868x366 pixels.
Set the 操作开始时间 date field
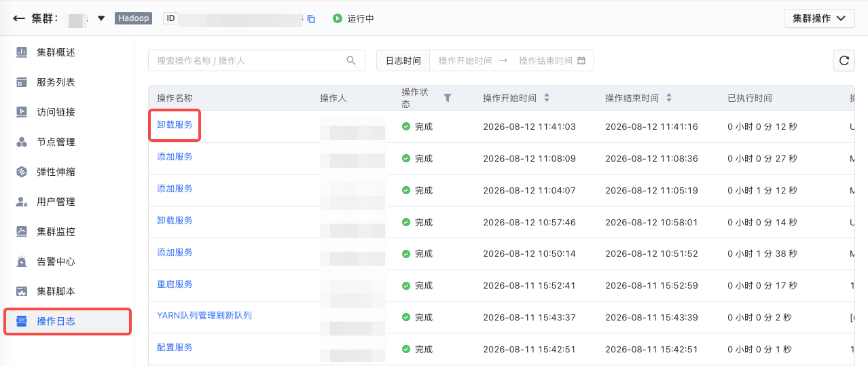coord(465,60)
